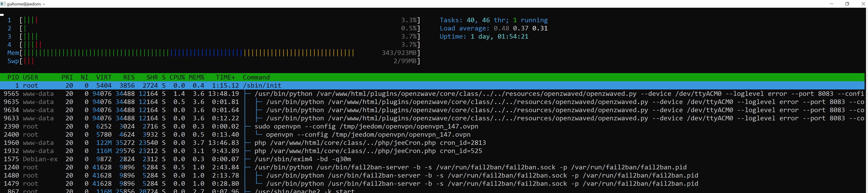The width and height of the screenshot is (868, 193).
Task: Select process row with PID 9633
Action: pyautogui.click(x=433, y=118)
